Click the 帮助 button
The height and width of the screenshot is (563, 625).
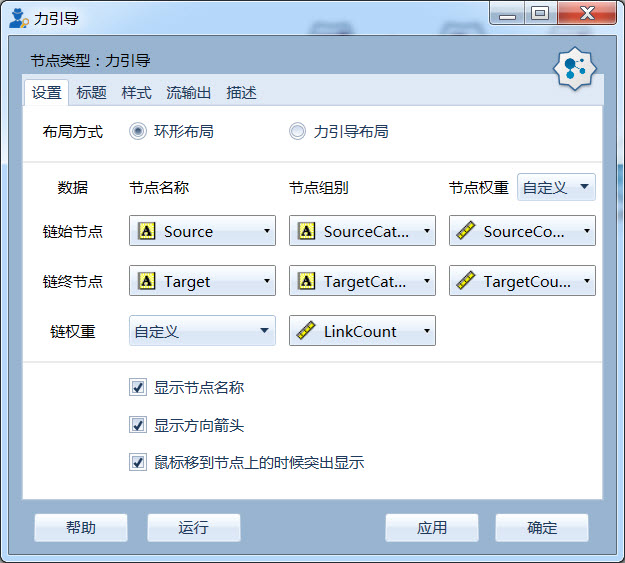pos(81,528)
